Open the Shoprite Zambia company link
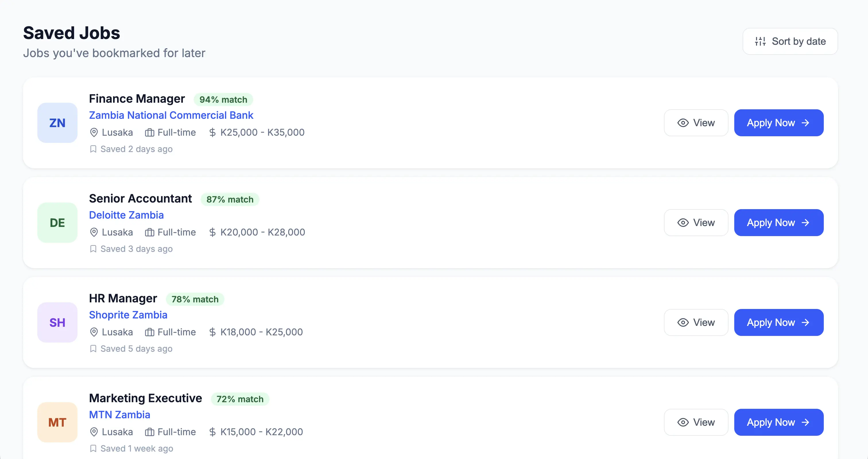The image size is (868, 459). (x=128, y=315)
